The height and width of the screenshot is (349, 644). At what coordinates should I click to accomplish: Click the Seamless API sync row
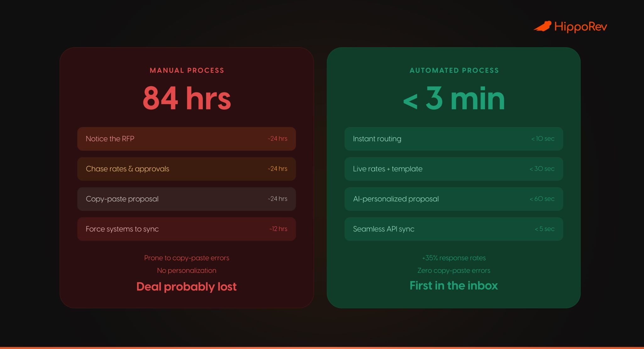(x=453, y=229)
